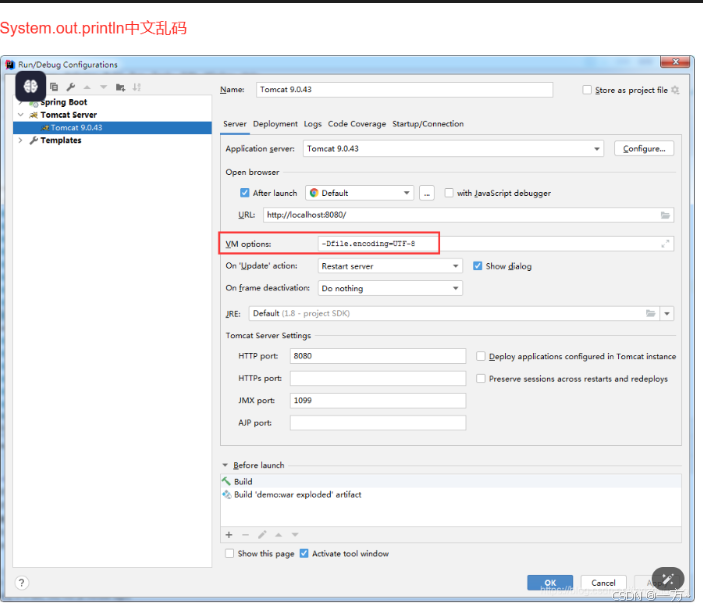
Task: Click the AJP port field
Action: pos(378,423)
